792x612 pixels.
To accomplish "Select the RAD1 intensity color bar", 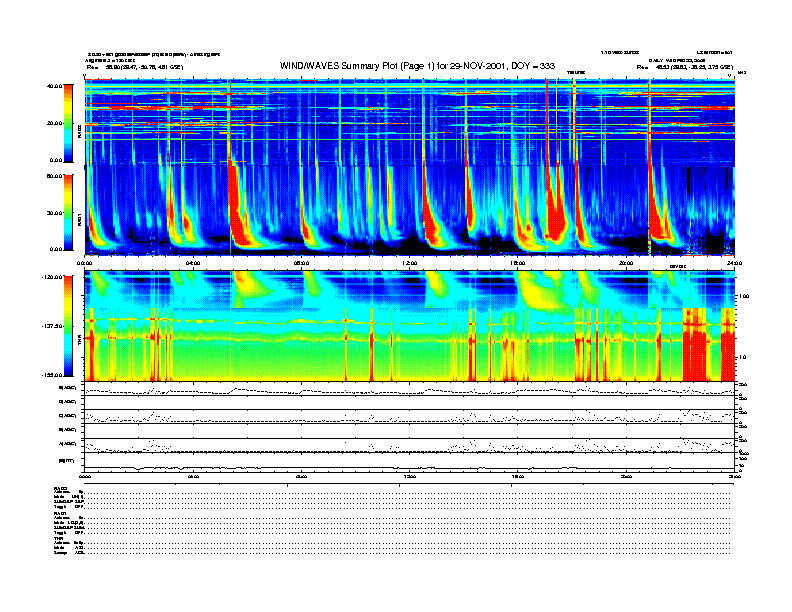I will click(x=68, y=212).
